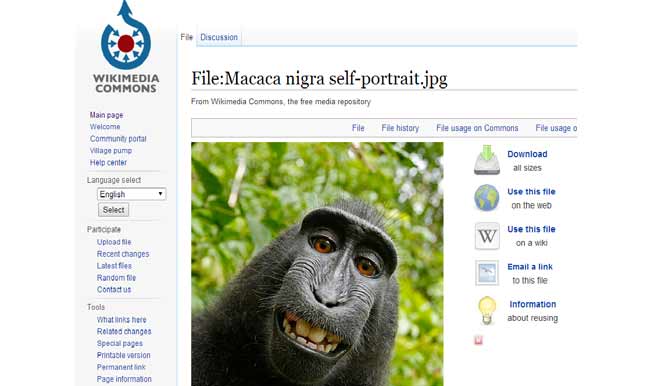Click Information about reusing link
Viewport: 651px width, 386px height.
point(533,311)
